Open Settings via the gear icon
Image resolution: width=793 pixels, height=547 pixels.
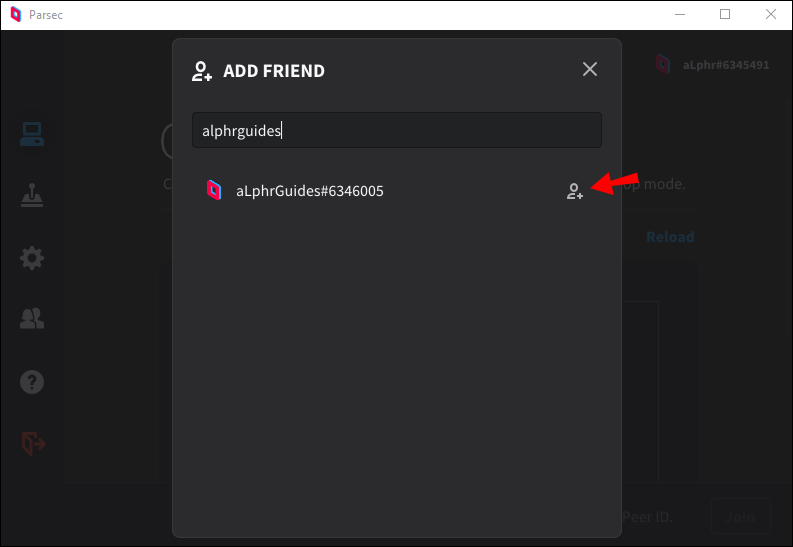click(x=32, y=258)
